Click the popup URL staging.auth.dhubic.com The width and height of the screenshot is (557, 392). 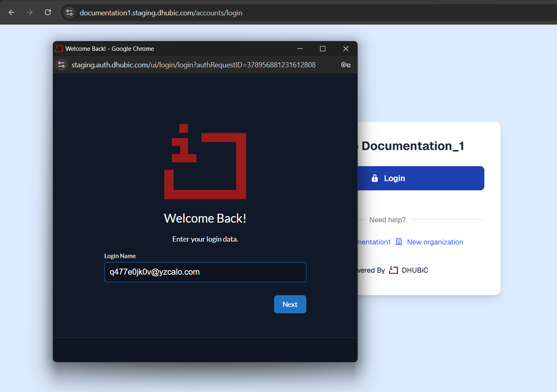pos(193,65)
